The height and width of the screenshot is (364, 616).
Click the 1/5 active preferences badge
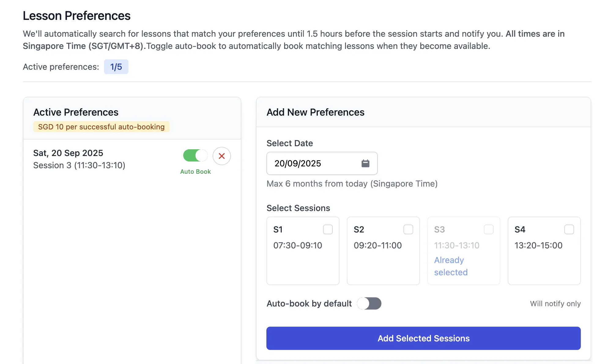coord(116,67)
